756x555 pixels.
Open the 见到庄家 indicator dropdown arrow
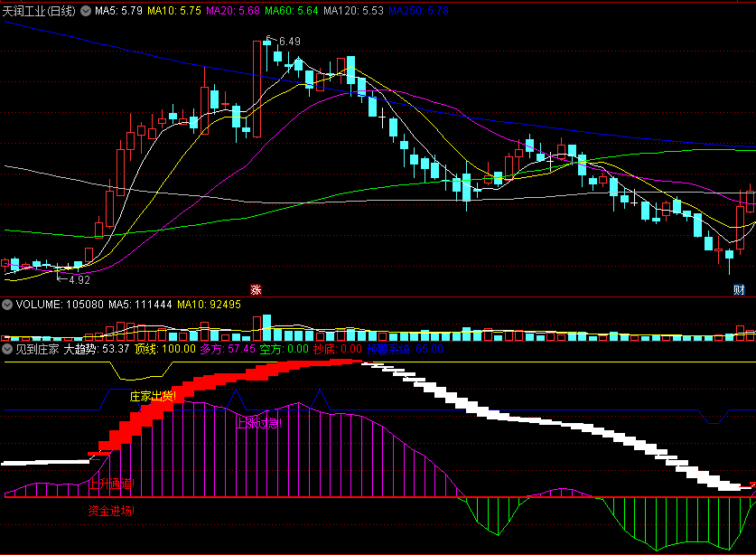pos(7,349)
